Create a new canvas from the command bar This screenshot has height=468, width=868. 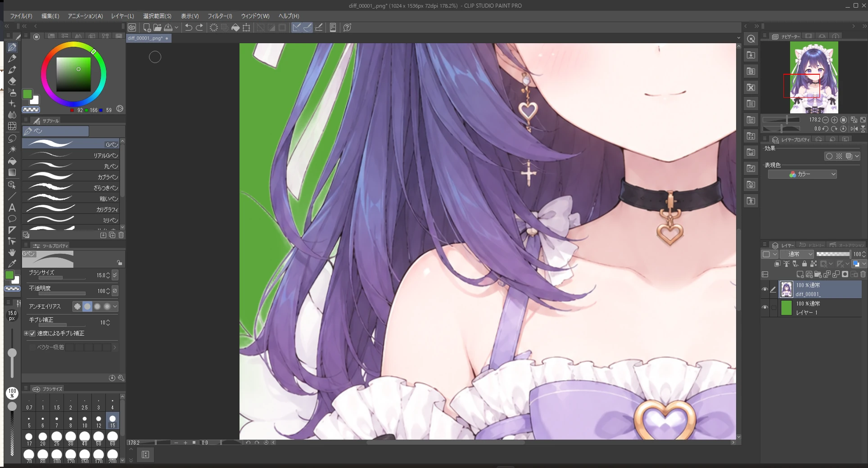coord(147,27)
